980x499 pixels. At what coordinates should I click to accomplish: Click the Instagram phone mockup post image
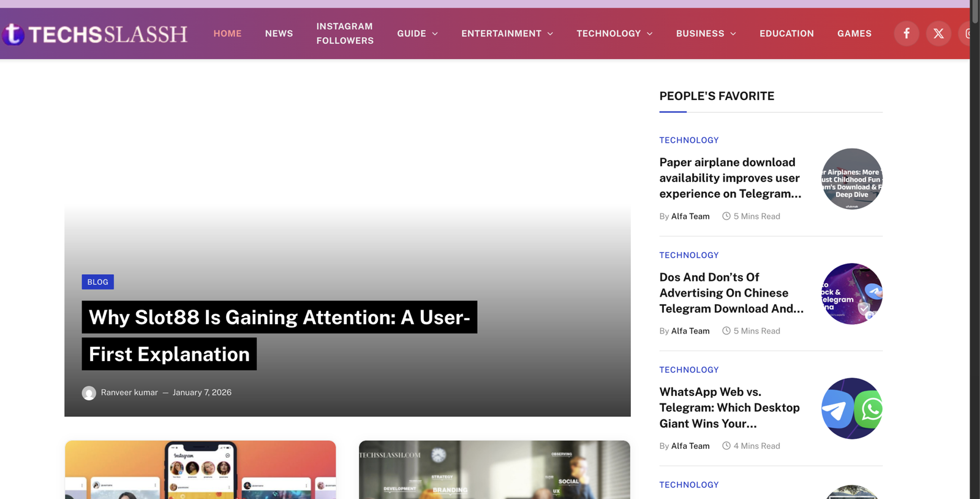coord(200,469)
